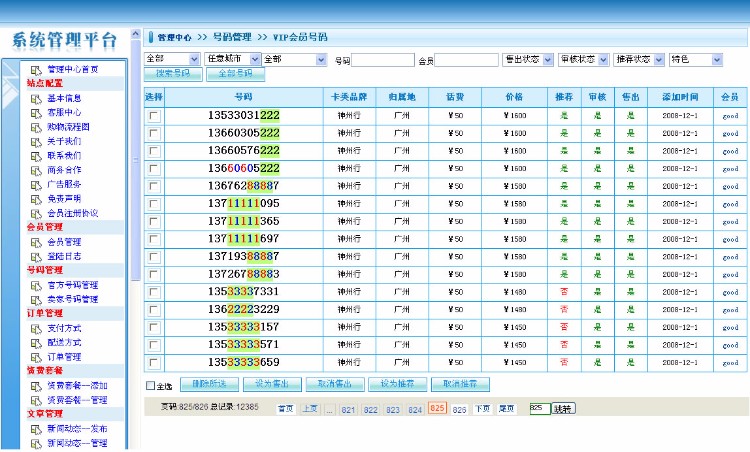Viewport: 750px width, 452px height.
Task: Focus the 会员 search input field
Action: tap(466, 60)
